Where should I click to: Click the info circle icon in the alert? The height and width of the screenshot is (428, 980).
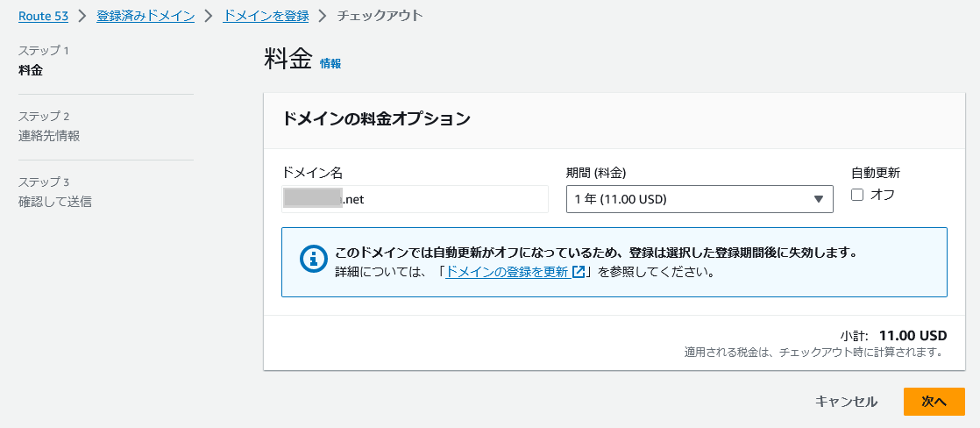[x=312, y=260]
